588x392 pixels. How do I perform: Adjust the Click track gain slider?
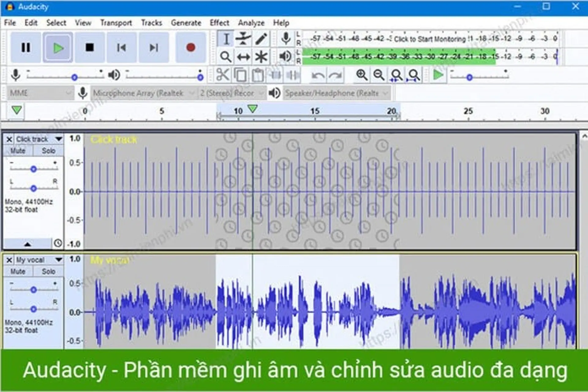click(x=34, y=168)
